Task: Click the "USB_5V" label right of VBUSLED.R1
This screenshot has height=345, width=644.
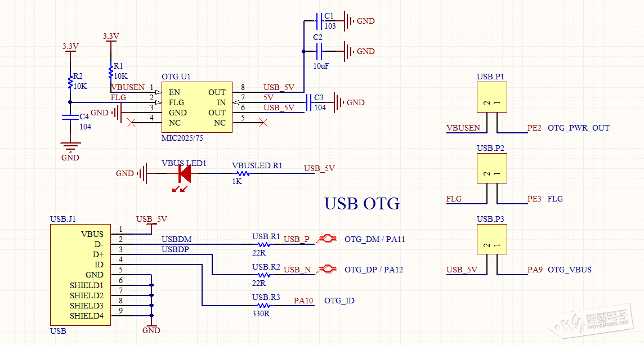Action: click(319, 168)
